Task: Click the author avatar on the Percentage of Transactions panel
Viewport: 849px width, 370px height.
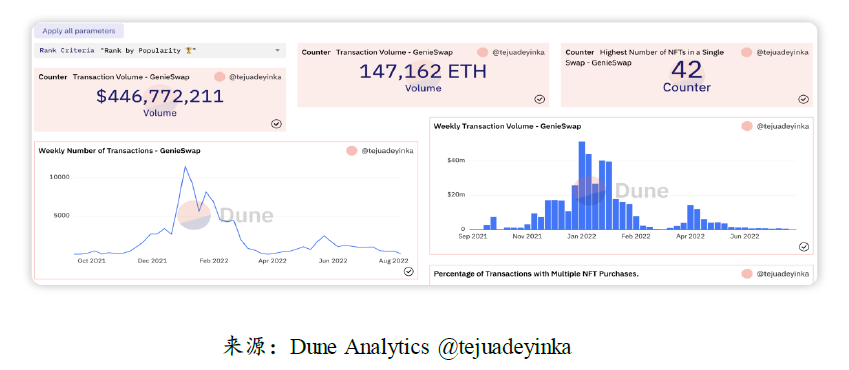Action: [747, 274]
